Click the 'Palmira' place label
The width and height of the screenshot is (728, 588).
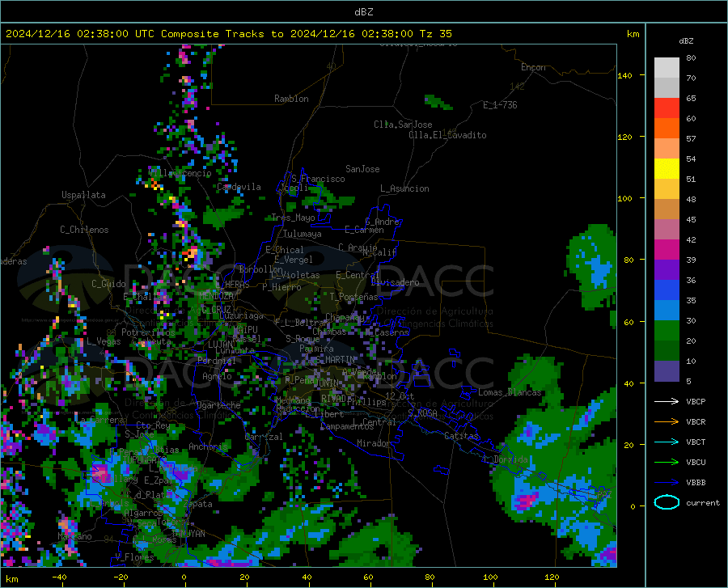tap(316, 348)
